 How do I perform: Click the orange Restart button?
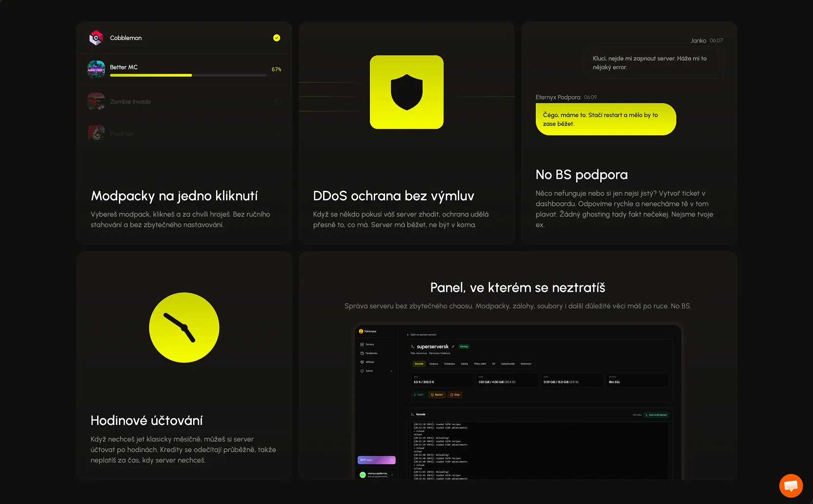[437, 395]
